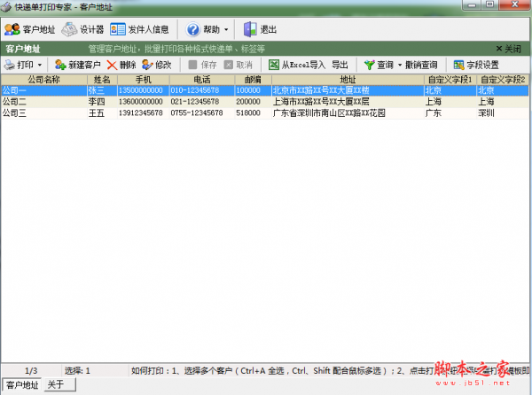The height and width of the screenshot is (395, 532).
Task: Open 字段设置 field settings icon
Action: pos(458,65)
